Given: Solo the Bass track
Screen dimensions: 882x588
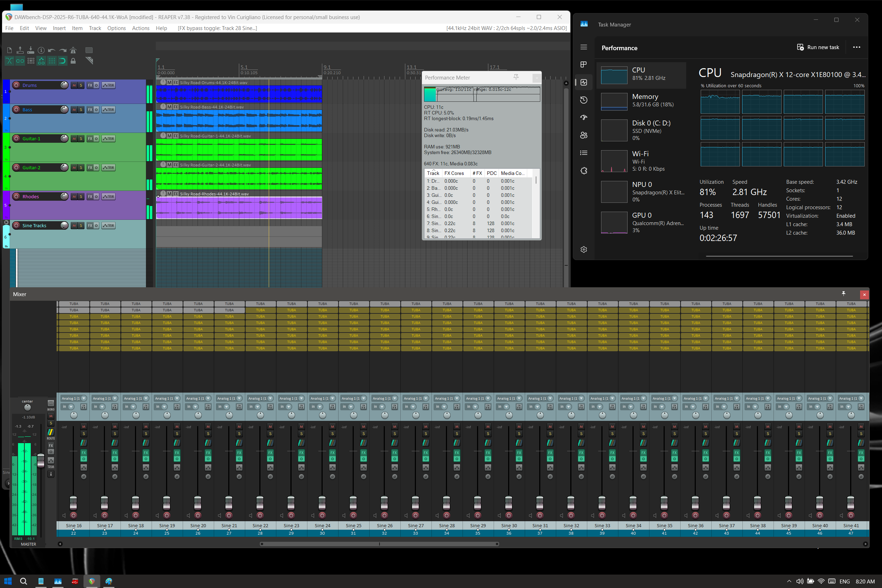Looking at the screenshot, I should coord(81,110).
